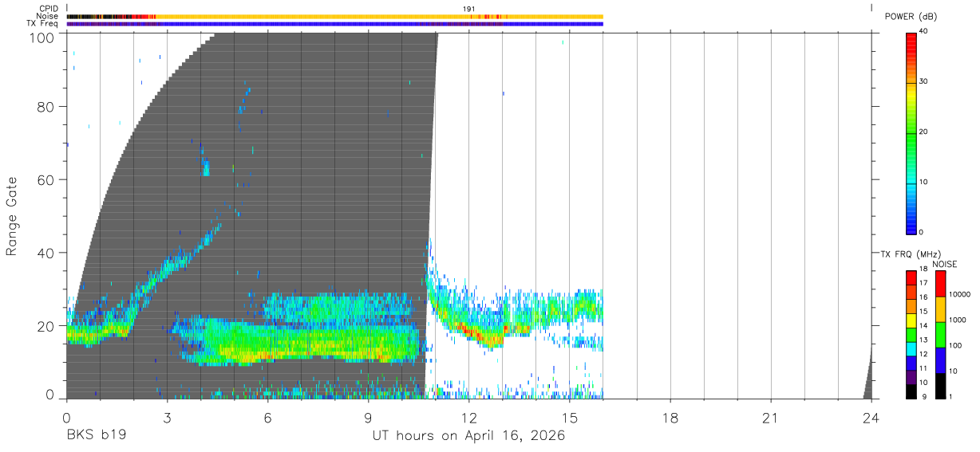This screenshot has height=452, width=980.
Task: Click the "40" label on the power scale
Action: (x=923, y=31)
